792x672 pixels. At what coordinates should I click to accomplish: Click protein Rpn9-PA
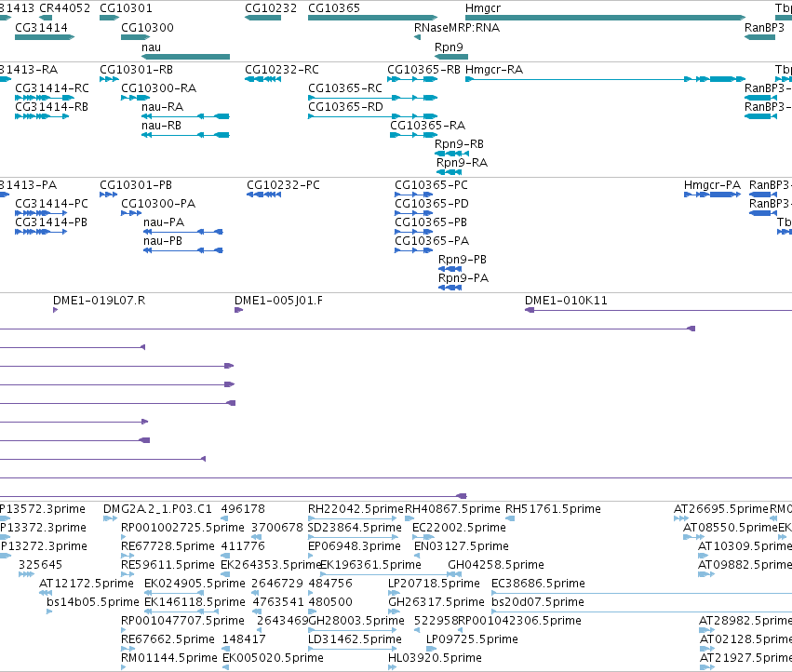[463, 279]
